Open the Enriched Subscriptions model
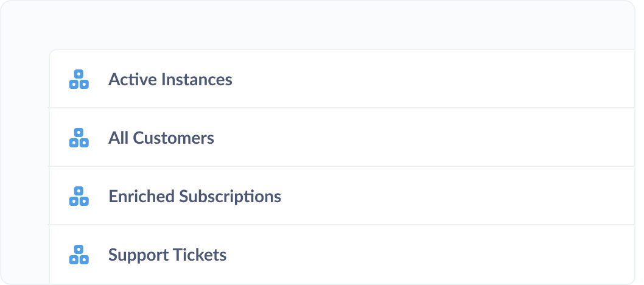This screenshot has height=285, width=644. (195, 196)
